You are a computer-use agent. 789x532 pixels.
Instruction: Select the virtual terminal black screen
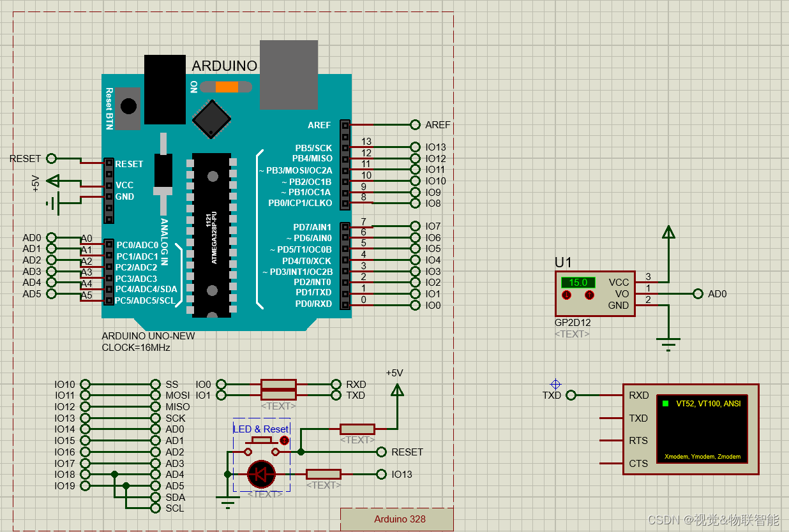click(x=702, y=429)
